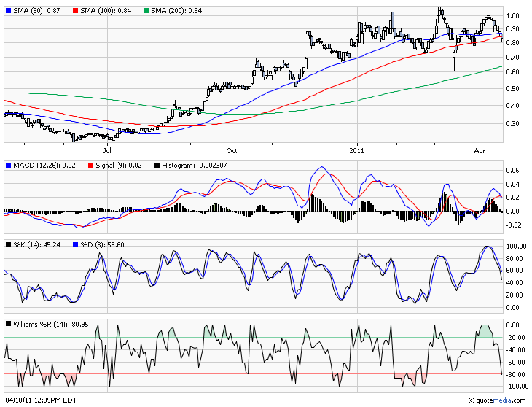Select the 'SMA (100): 0.84' label
This screenshot has width=532, height=407.
(x=106, y=11)
